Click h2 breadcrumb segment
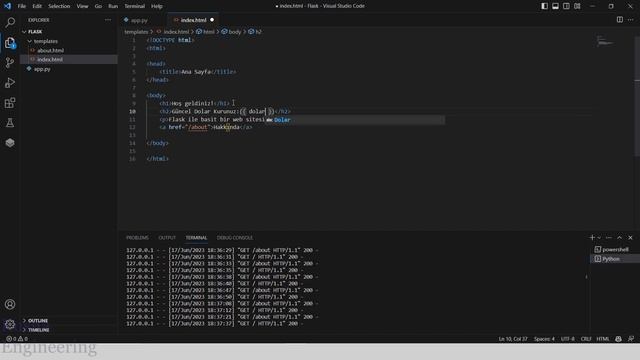 pos(255,31)
